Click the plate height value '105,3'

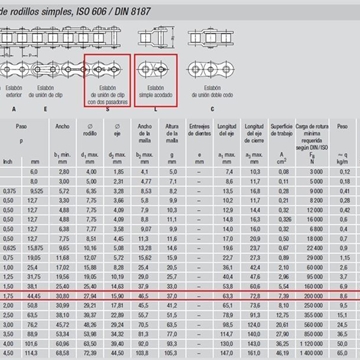point(172,353)
